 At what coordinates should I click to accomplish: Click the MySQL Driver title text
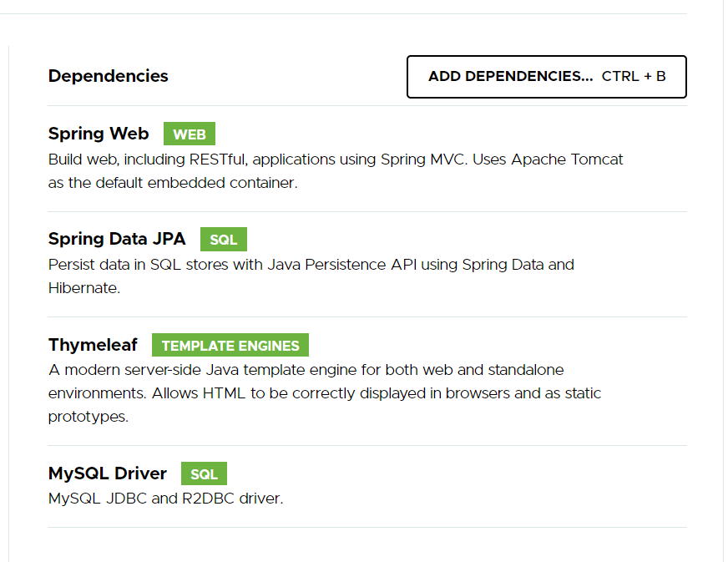pyautogui.click(x=108, y=473)
